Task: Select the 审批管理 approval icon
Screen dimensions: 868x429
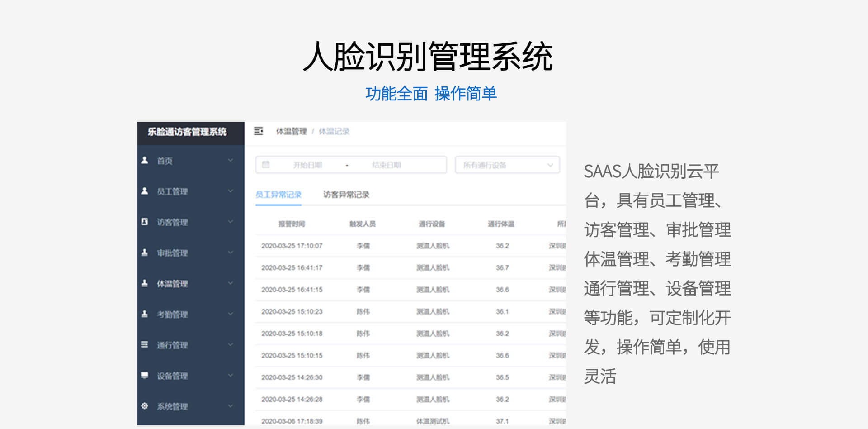Action: coord(145,253)
